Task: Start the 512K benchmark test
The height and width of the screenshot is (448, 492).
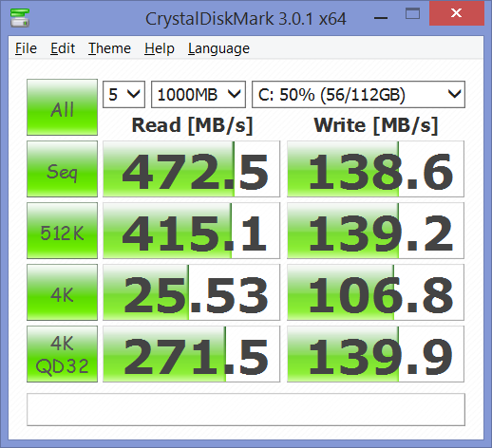Action: pos(62,231)
